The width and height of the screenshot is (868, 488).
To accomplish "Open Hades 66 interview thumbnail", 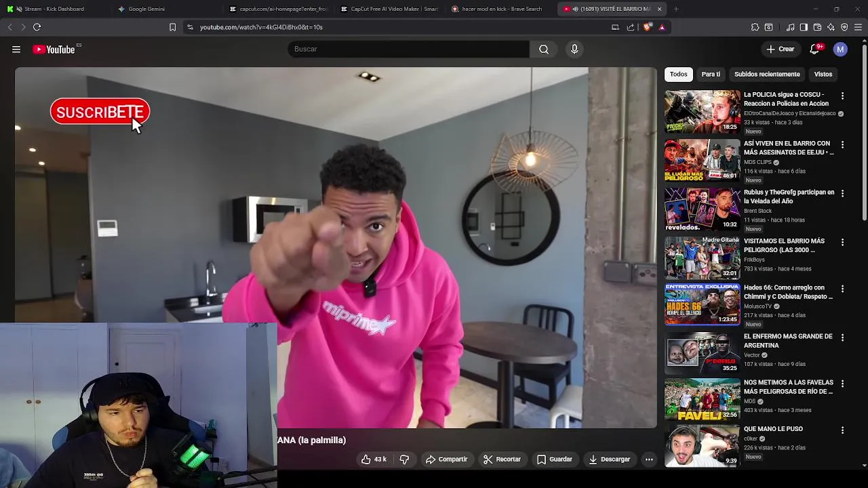I will [x=703, y=304].
